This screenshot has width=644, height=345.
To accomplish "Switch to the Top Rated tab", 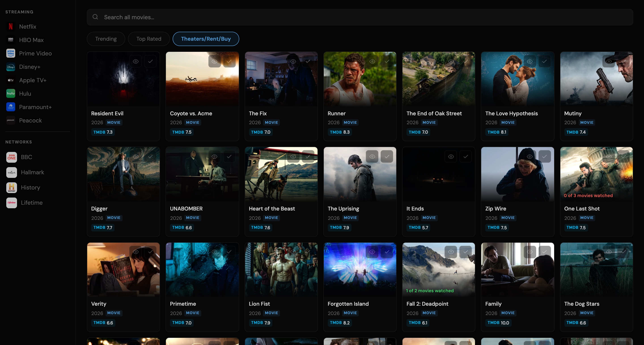I will tap(149, 39).
